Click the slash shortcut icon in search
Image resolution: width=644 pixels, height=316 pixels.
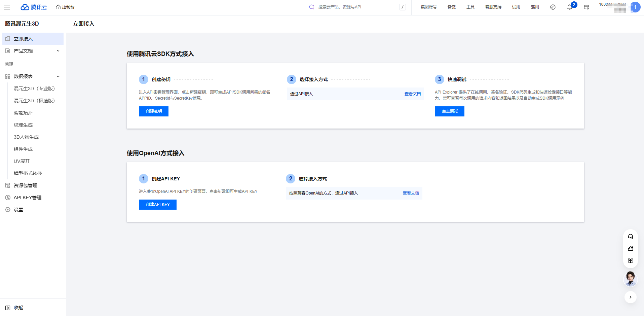point(403,7)
